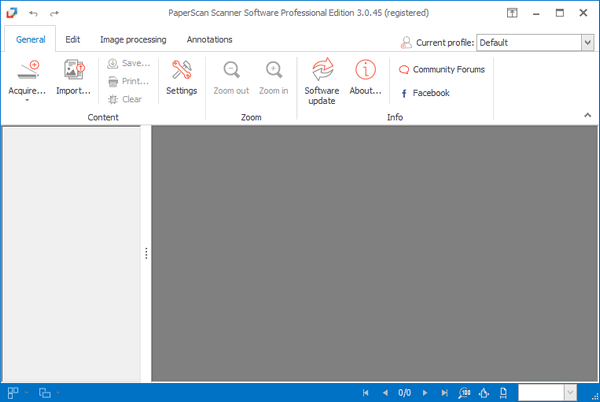Click the zoom percentage input box
600x402 pixels.
541,392
